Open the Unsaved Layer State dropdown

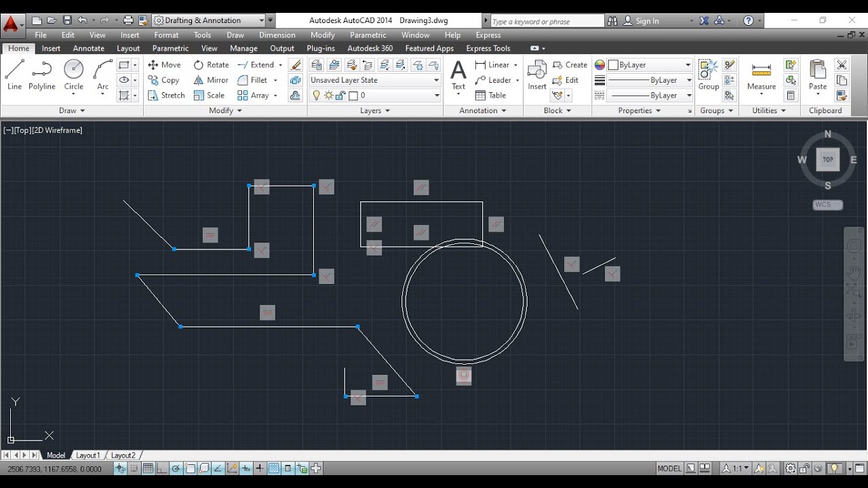[x=375, y=80]
